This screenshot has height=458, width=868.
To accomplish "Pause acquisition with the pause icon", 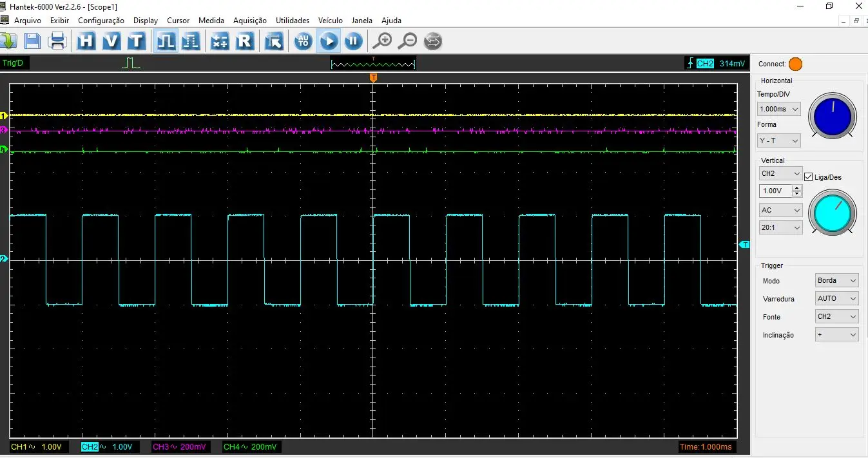I will (x=352, y=41).
